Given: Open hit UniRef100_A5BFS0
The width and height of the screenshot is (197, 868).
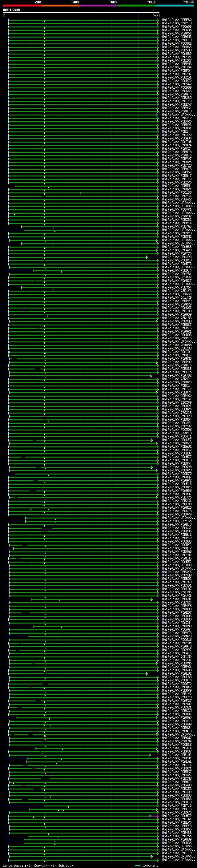Looking at the screenshot, I should click(x=177, y=20).
